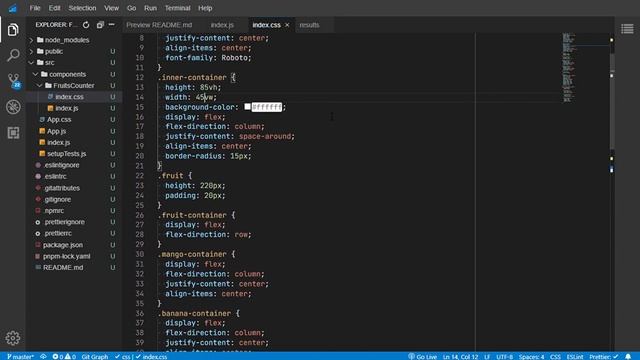640x360 pixels.
Task: Click the ESLint status item
Action: 575,356
